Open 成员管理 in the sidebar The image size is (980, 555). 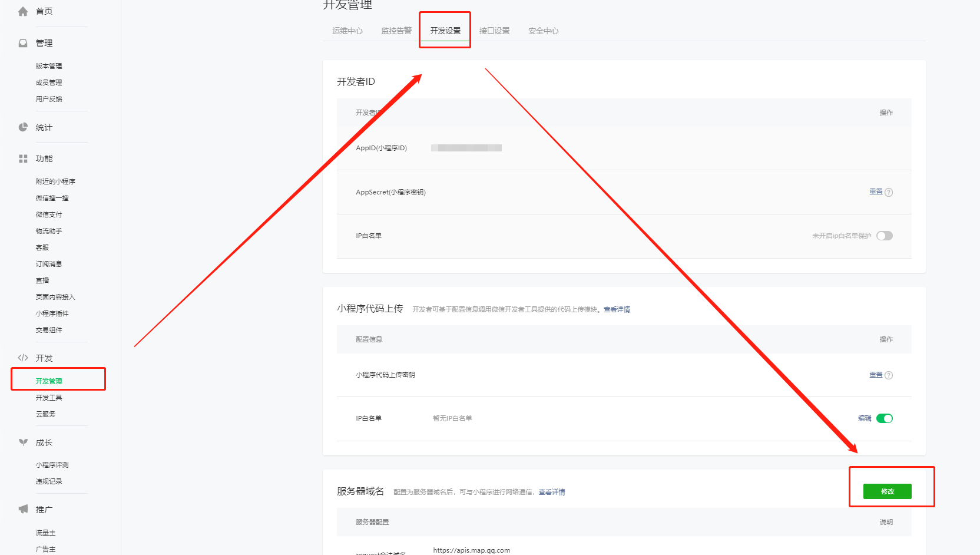[x=49, y=82]
